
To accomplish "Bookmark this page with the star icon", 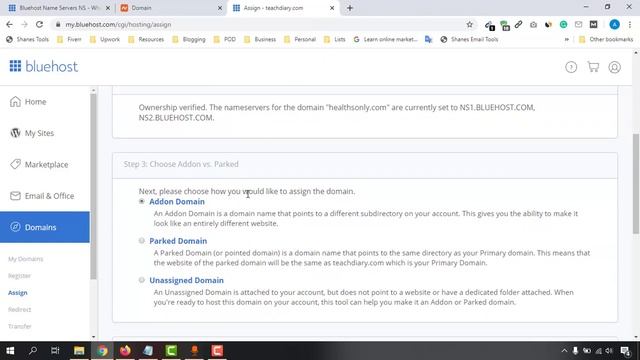I will coord(470,24).
